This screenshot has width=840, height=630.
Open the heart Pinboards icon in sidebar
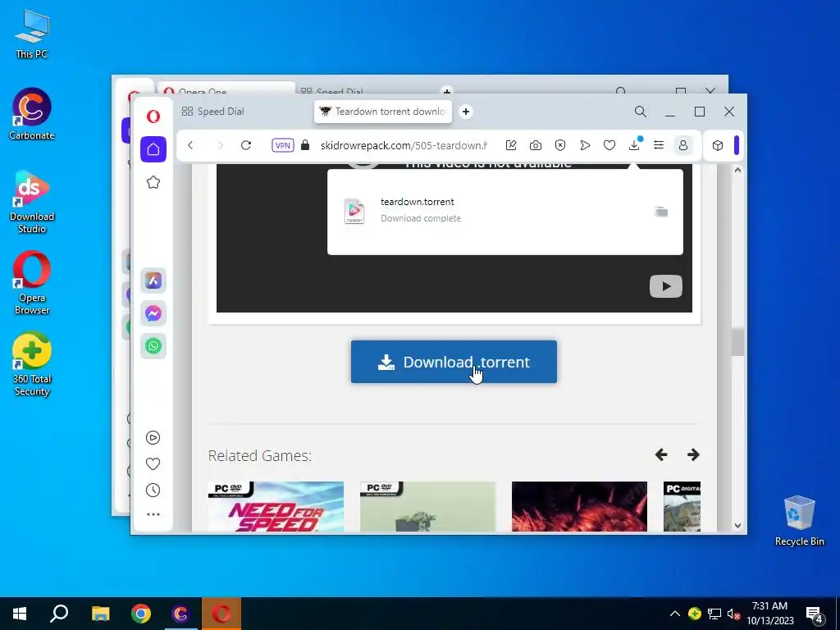[x=153, y=464]
